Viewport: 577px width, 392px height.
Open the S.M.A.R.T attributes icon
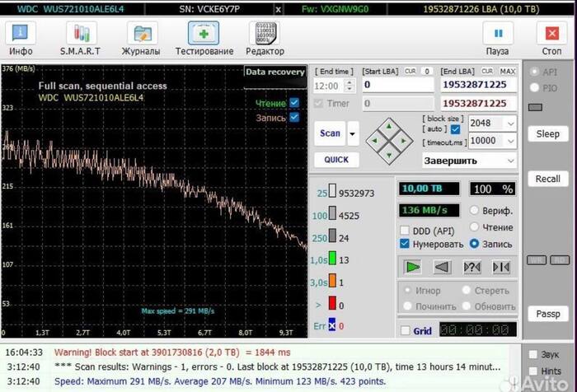point(81,34)
